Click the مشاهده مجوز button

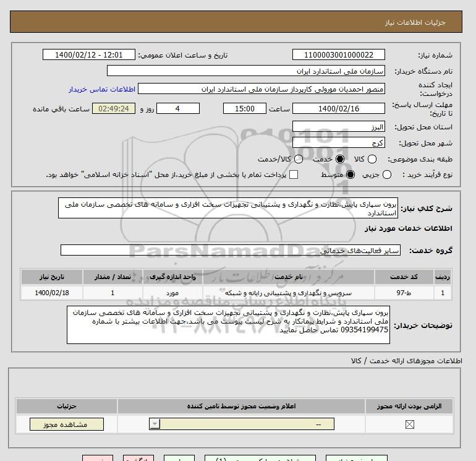point(67,424)
